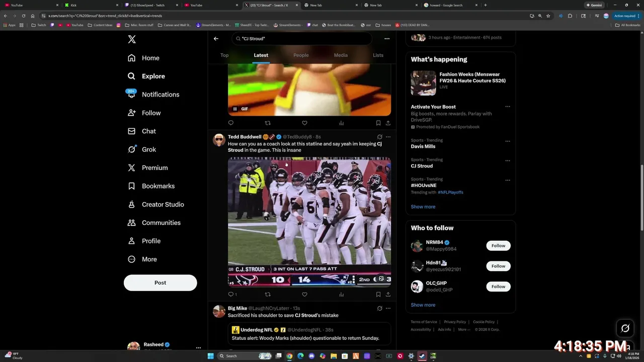Open search options three-dot menu
The width and height of the screenshot is (644, 362).
point(387,39)
